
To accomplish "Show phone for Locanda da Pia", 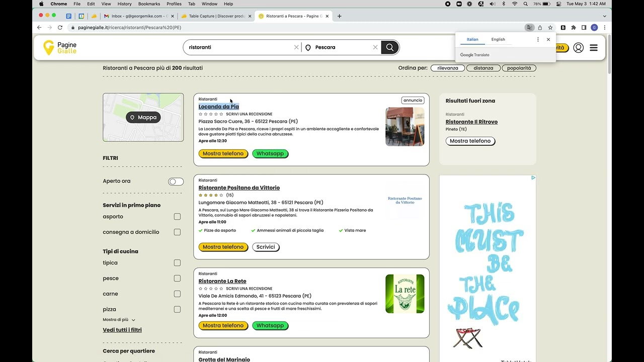I will point(223,154).
